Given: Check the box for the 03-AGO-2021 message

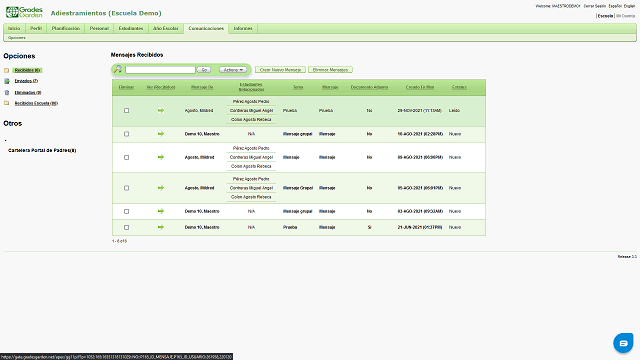Looking at the screenshot, I should (127, 211).
